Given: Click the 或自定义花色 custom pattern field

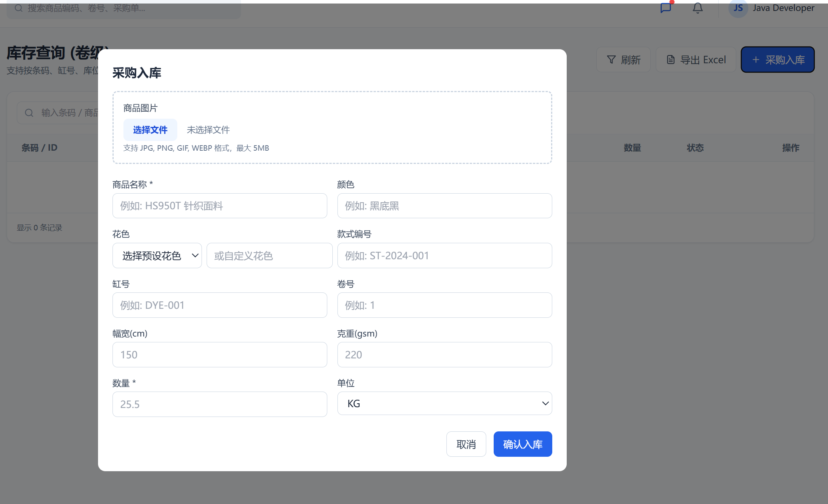Looking at the screenshot, I should point(269,255).
